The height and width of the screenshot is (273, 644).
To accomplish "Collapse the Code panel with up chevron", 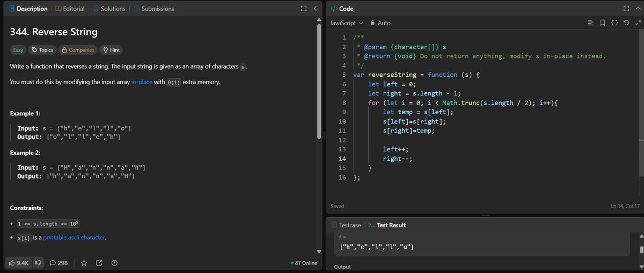I will pos(637,9).
